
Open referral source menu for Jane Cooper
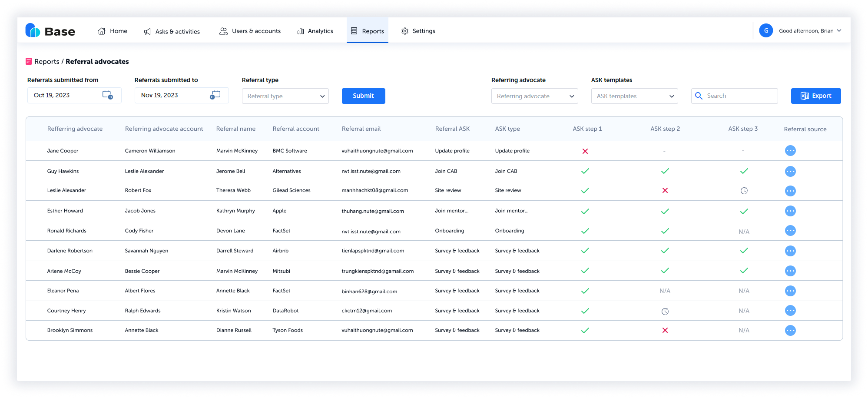(x=790, y=151)
